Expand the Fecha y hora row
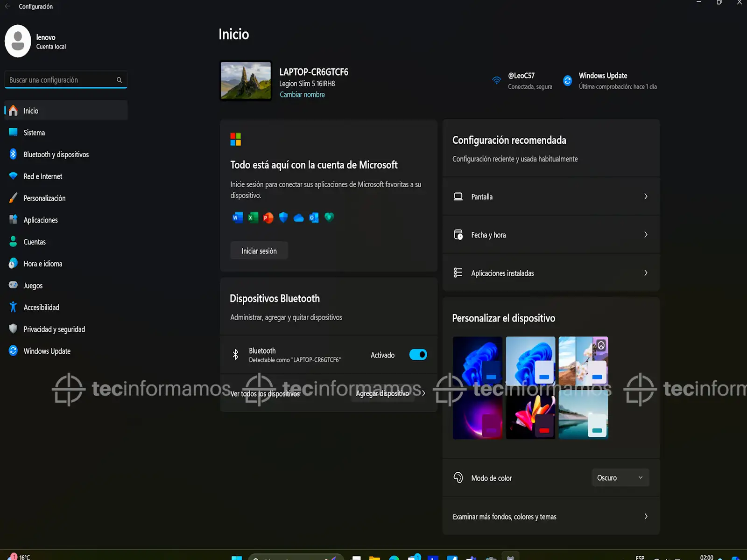This screenshot has height=560, width=747. tap(551, 235)
